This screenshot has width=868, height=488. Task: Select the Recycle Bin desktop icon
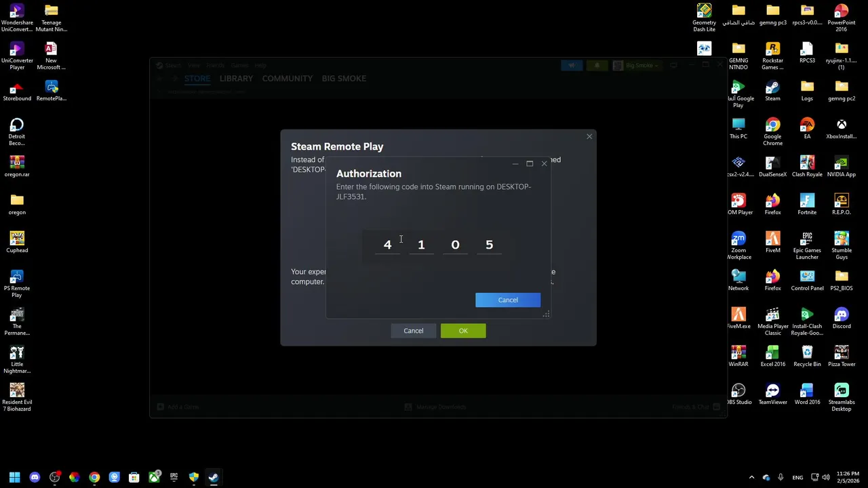pyautogui.click(x=807, y=357)
